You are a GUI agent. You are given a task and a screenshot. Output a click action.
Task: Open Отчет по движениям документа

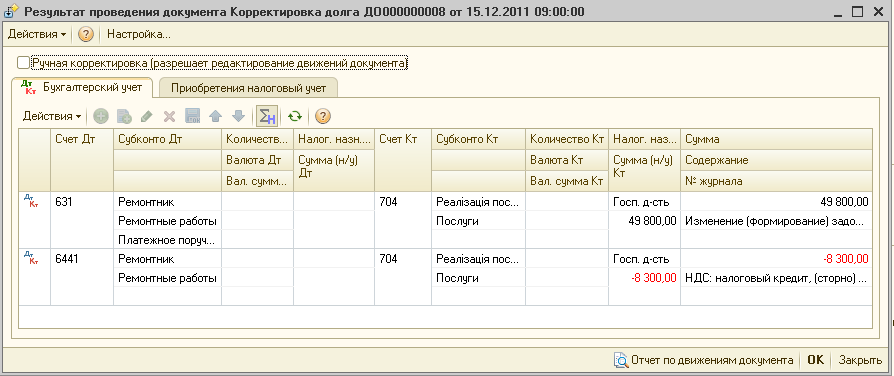(704, 360)
